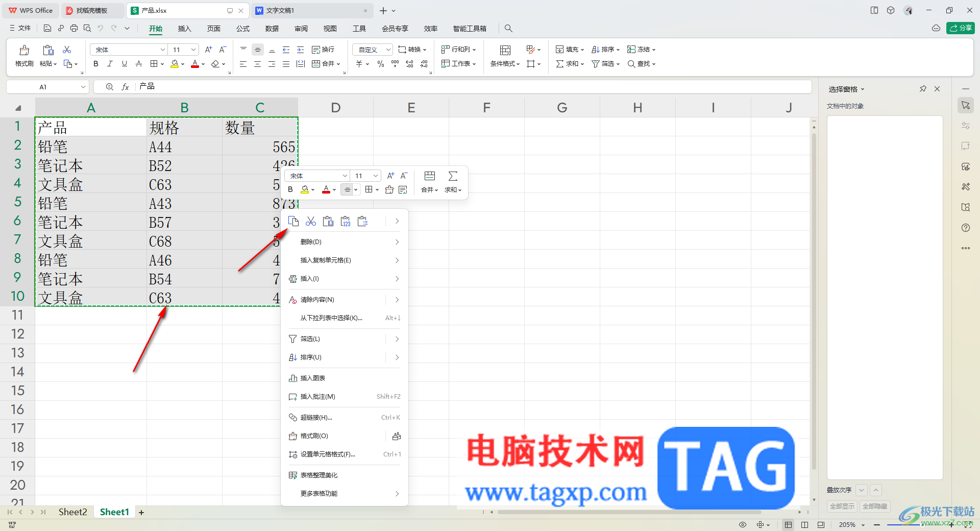Screen dimensions: 980x531
Task: Pin the selection pane
Action: (923, 89)
